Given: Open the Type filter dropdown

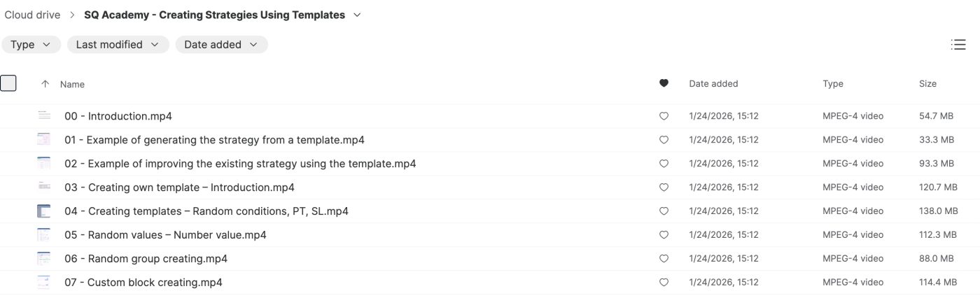Looking at the screenshot, I should point(31,45).
